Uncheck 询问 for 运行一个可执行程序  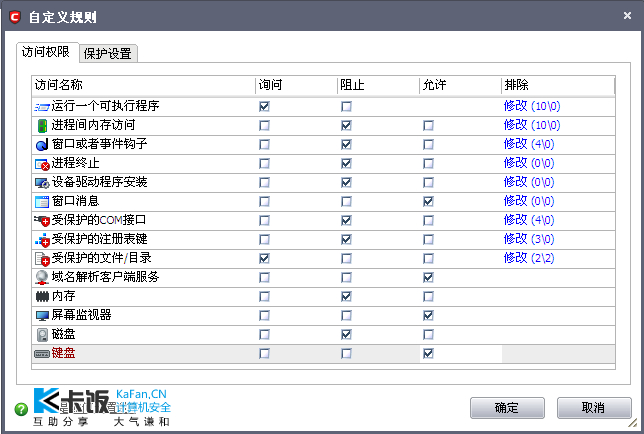click(264, 107)
